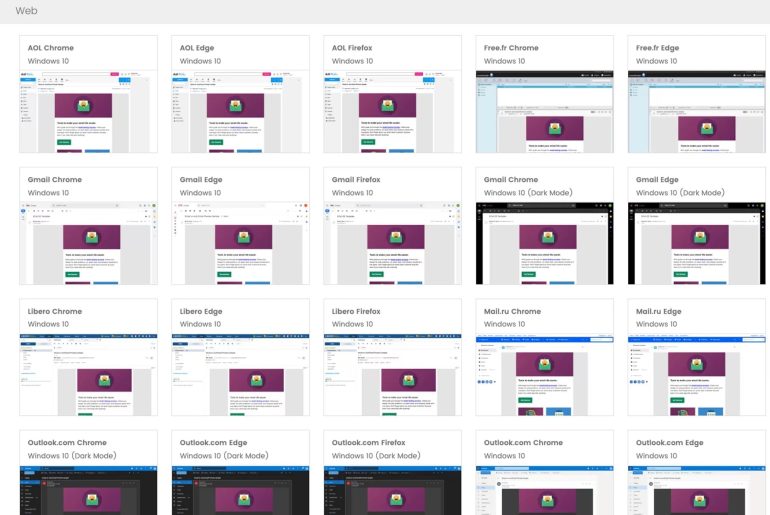The height and width of the screenshot is (515, 770).
Task: Open the Outlook.com Chrome Dark Mode thumbnail
Action: (x=88, y=490)
